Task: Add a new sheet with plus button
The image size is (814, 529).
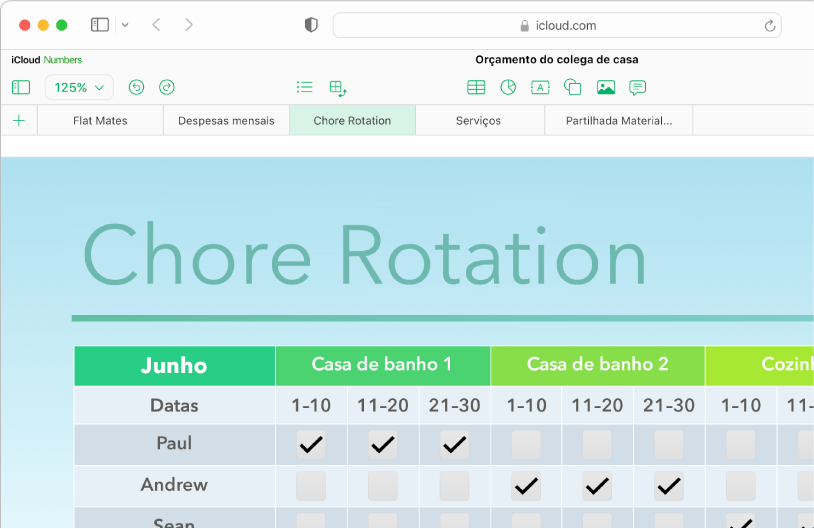Action: [19, 120]
